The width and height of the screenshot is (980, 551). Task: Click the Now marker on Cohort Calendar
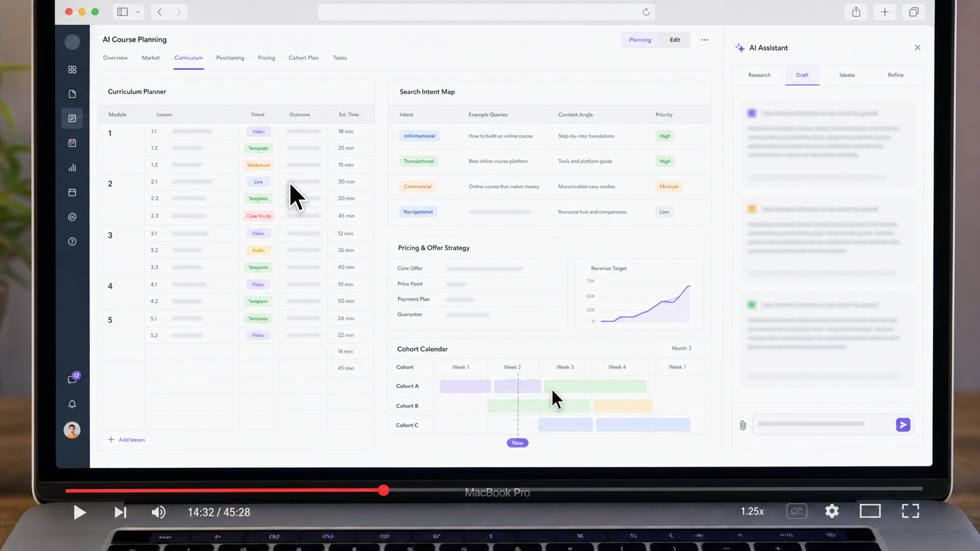[518, 443]
